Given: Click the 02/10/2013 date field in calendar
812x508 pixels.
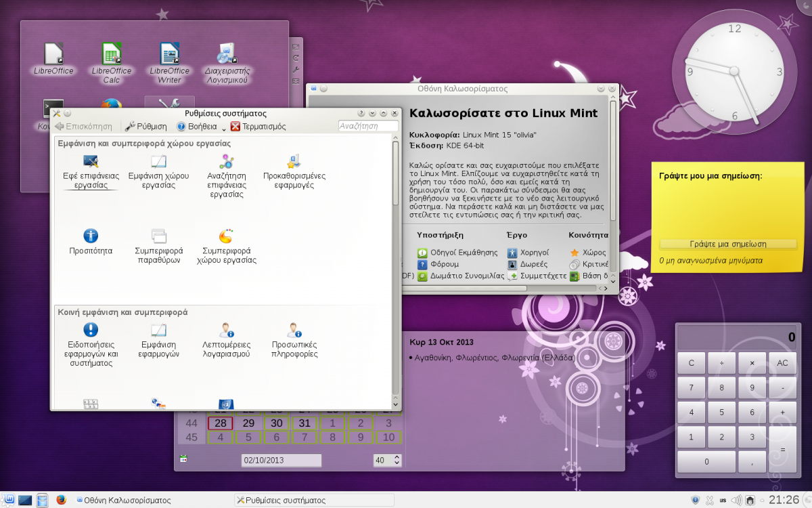Looking at the screenshot, I should pos(281,460).
